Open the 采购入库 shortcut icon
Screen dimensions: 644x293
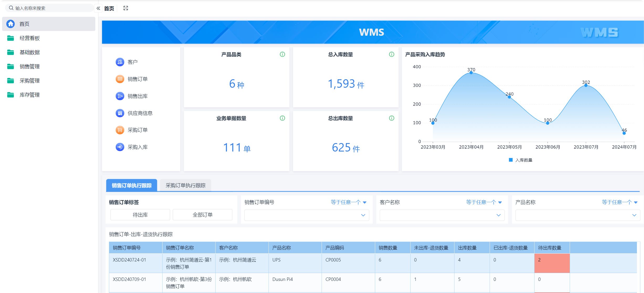[120, 147]
